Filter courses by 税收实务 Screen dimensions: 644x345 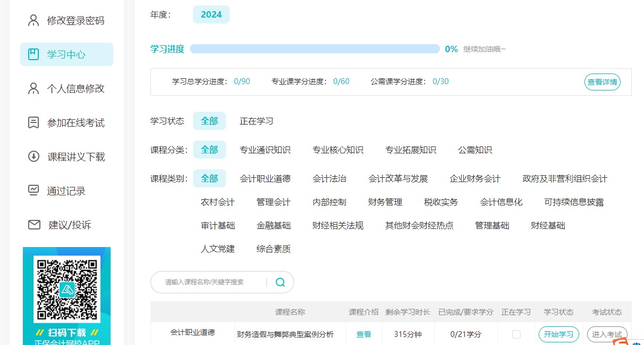click(x=441, y=202)
